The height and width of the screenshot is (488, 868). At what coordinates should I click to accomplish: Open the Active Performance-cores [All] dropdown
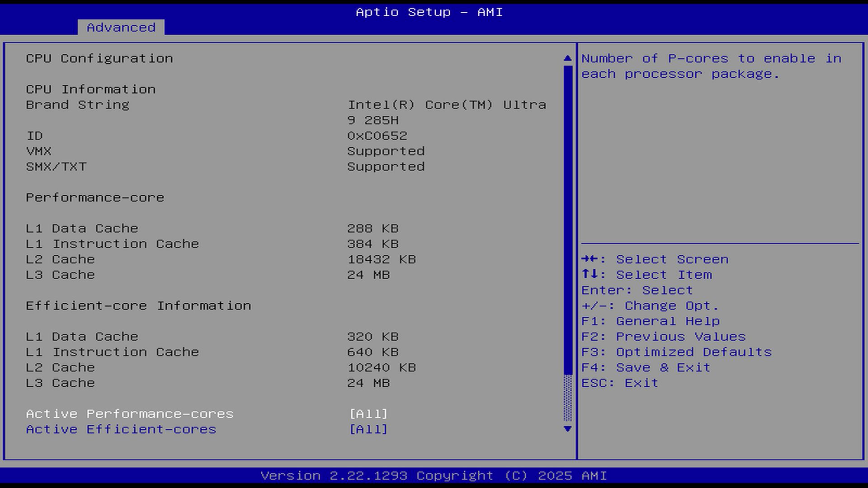click(368, 414)
